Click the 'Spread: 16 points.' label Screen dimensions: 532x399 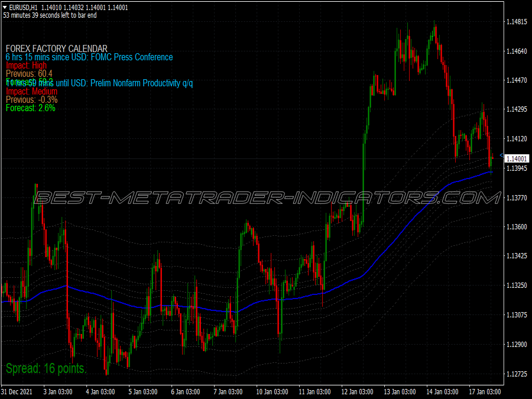(47, 368)
